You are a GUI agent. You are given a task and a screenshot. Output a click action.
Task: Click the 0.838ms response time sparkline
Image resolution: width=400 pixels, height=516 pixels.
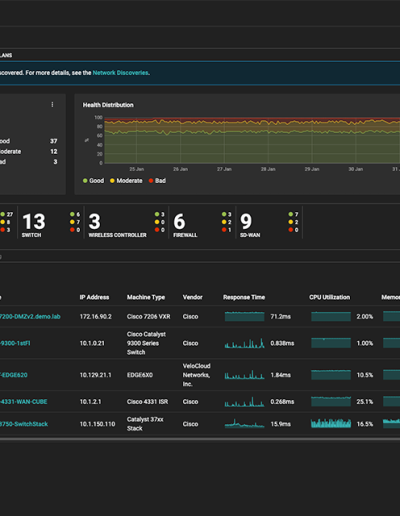[245, 343]
